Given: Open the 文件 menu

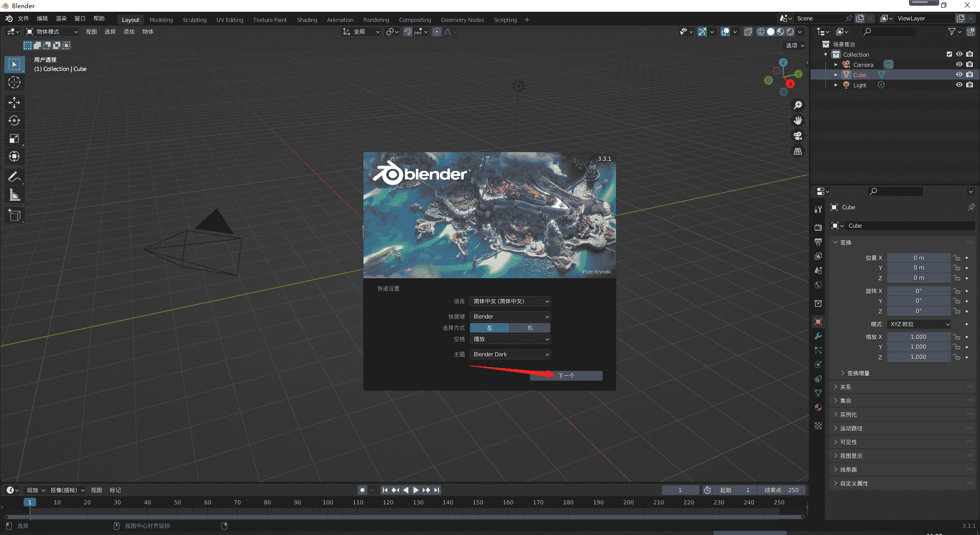Looking at the screenshot, I should point(23,18).
